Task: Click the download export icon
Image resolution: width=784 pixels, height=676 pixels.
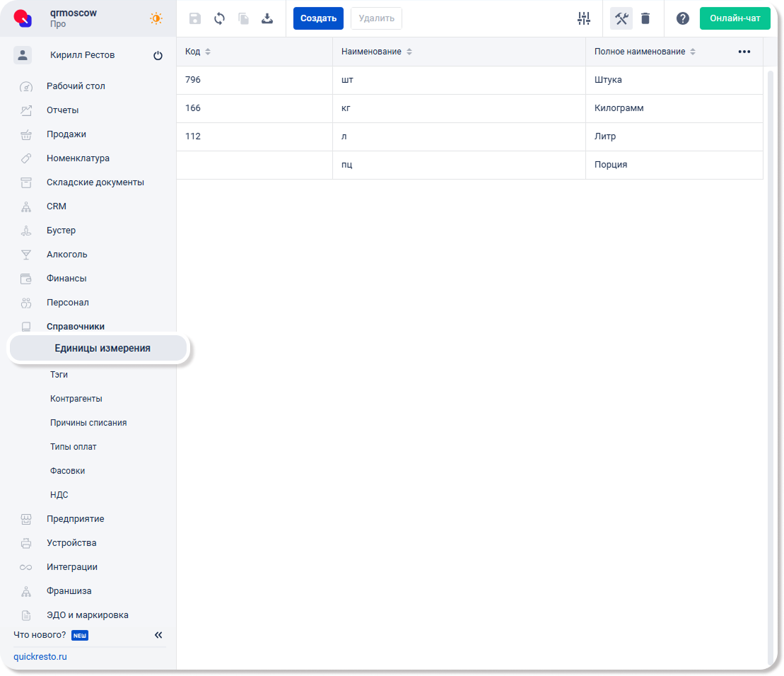Action: click(x=267, y=19)
